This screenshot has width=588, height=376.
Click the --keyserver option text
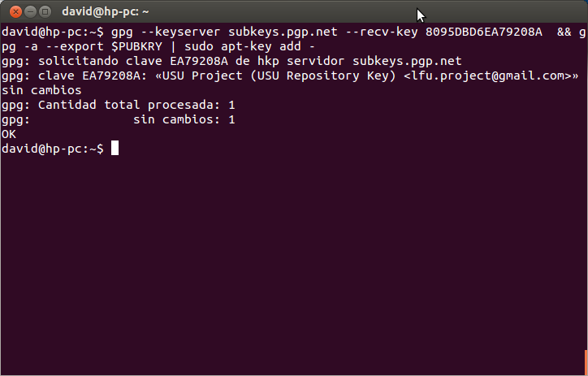click(x=180, y=33)
